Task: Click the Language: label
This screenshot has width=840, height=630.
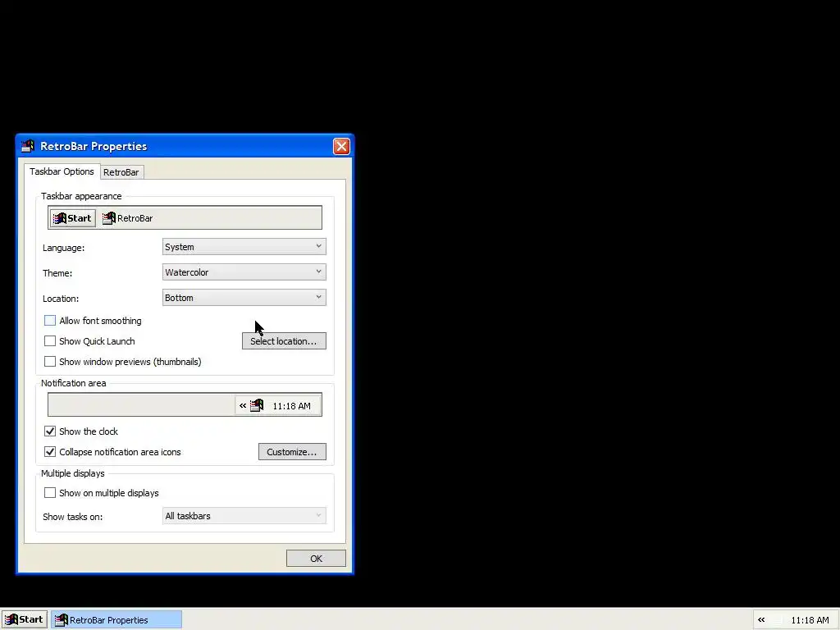Action: click(x=64, y=248)
